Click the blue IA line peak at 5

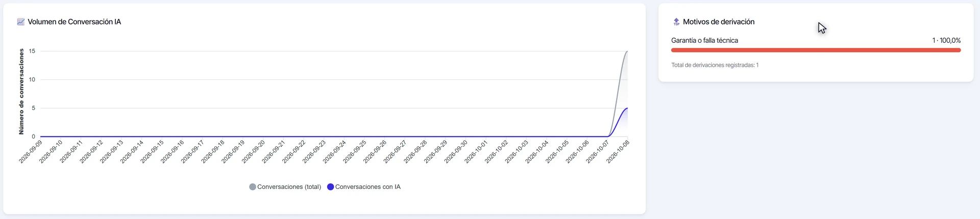(627, 108)
